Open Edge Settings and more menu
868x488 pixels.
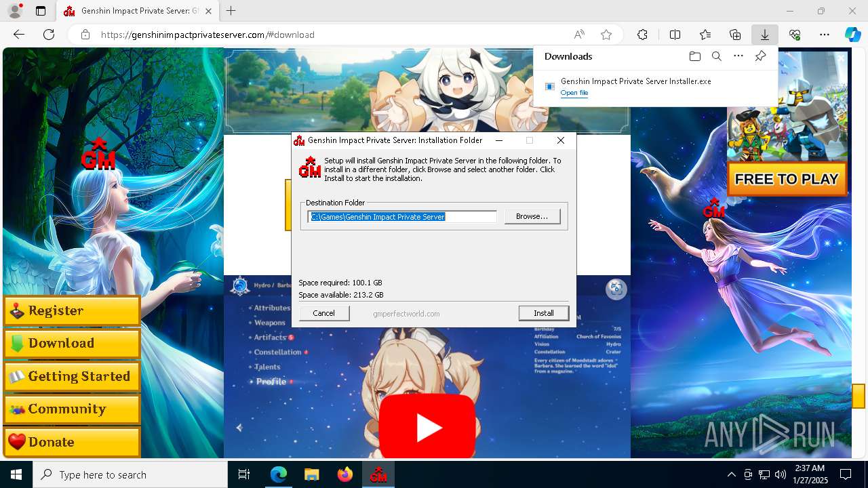(825, 35)
